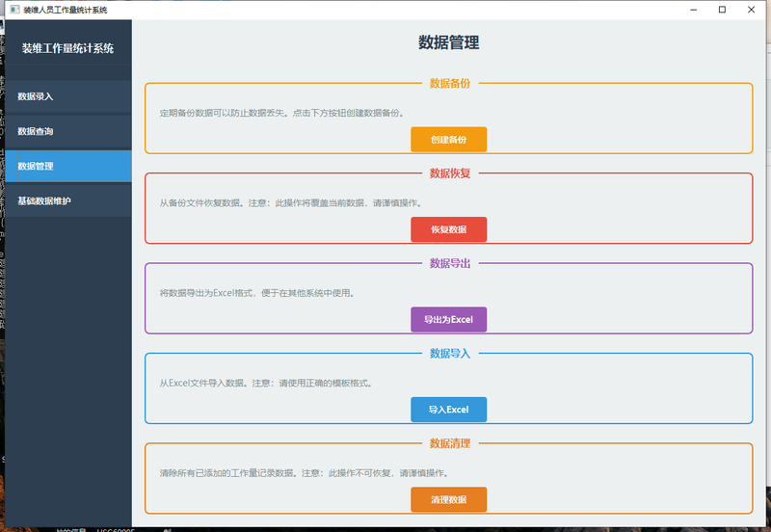
Task: Open the 数据录入 sidebar page
Action: pyautogui.click(x=67, y=96)
